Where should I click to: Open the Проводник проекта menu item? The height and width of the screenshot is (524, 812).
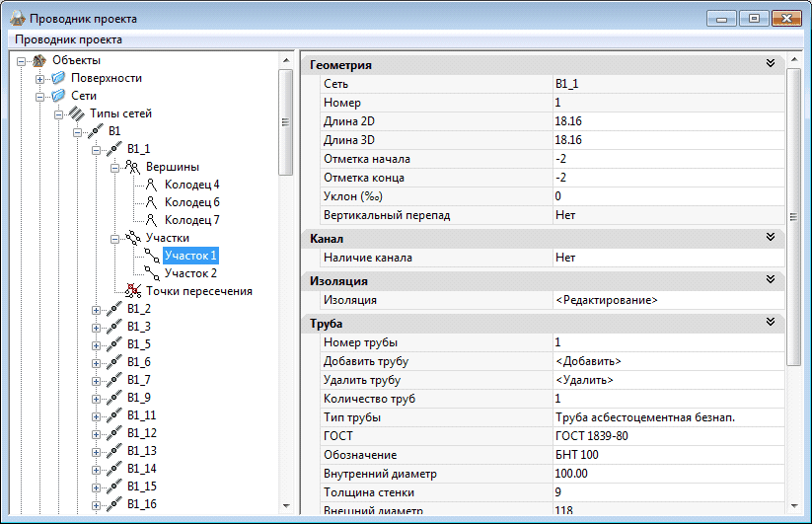click(68, 39)
